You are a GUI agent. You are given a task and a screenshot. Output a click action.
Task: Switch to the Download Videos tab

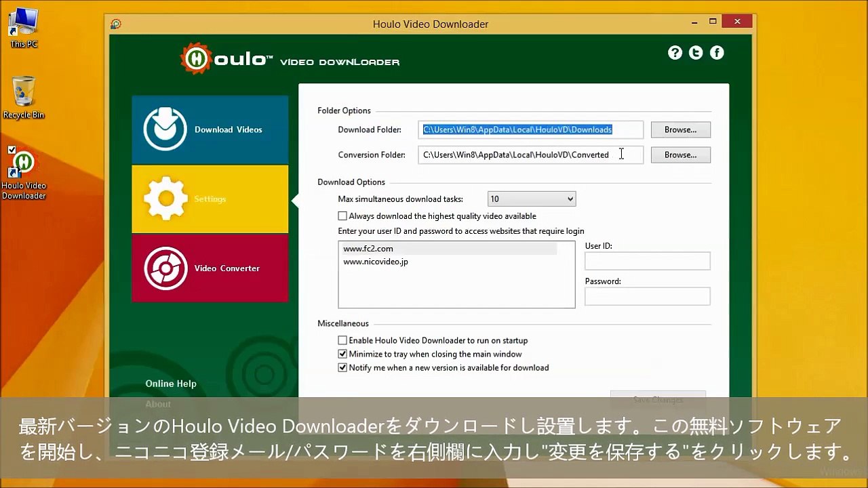click(x=210, y=129)
